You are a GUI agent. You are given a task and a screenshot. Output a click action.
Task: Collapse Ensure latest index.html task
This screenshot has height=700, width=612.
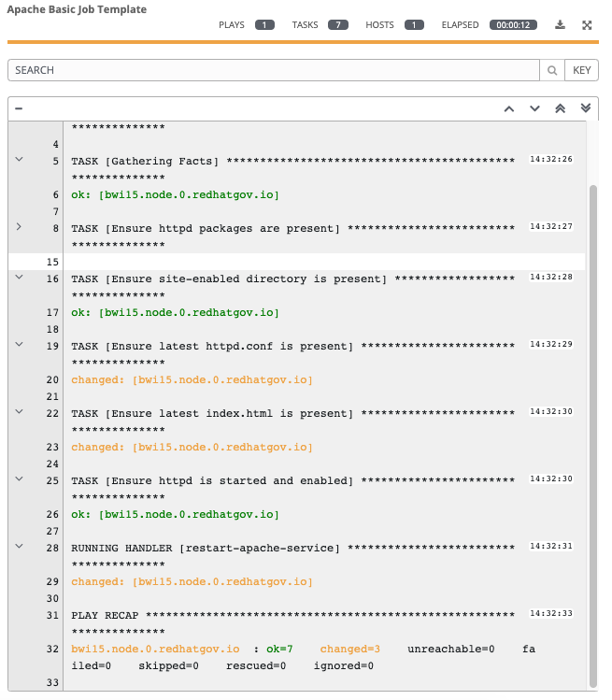pyautogui.click(x=20, y=411)
